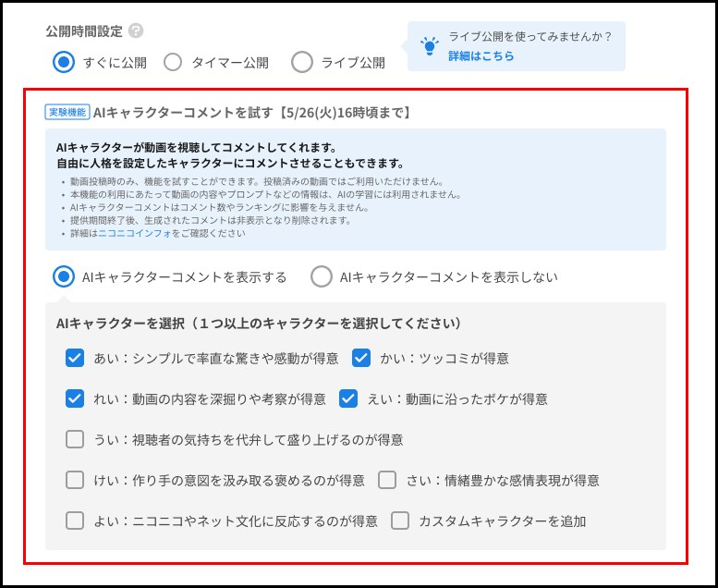The width and height of the screenshot is (718, 588).
Task: Select the すぐに公開 radio option
Action: click(x=64, y=63)
